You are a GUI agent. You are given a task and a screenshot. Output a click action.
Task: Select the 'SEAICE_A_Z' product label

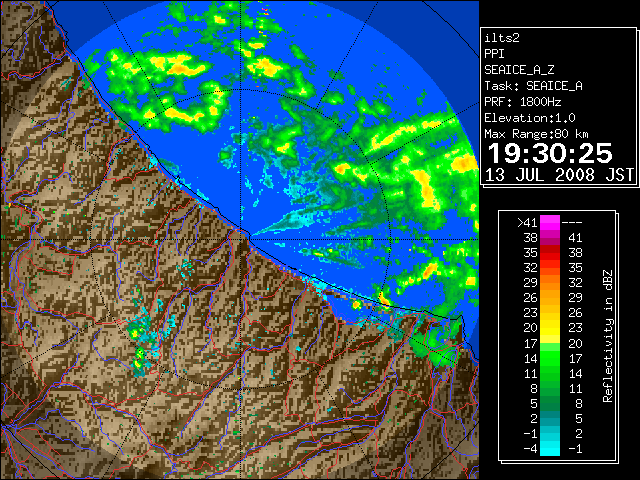(519, 70)
